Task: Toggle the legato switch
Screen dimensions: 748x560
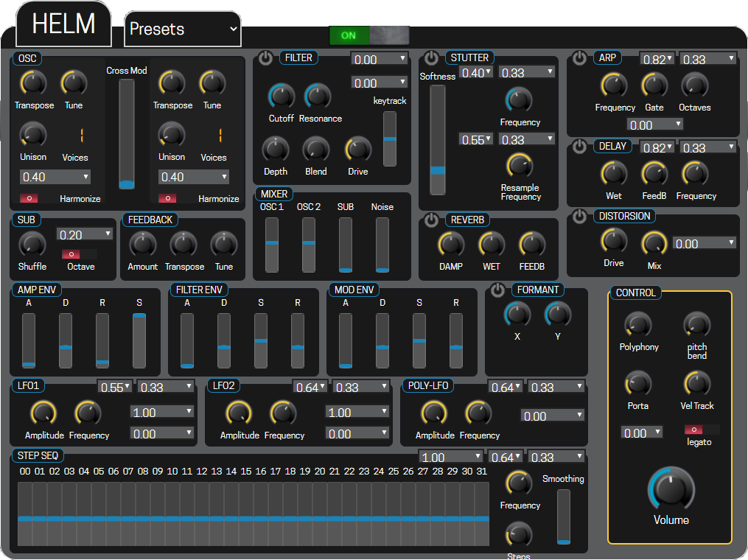Action: (x=702, y=430)
